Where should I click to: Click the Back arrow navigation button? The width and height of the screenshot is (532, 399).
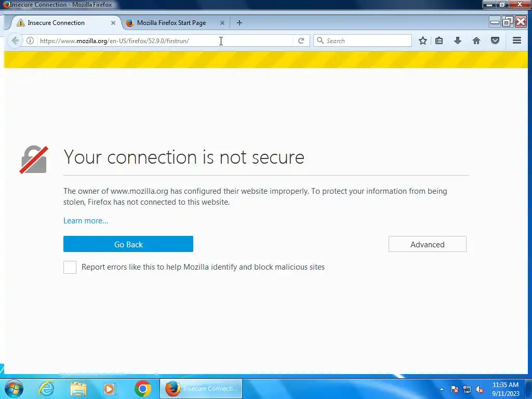[x=15, y=41]
